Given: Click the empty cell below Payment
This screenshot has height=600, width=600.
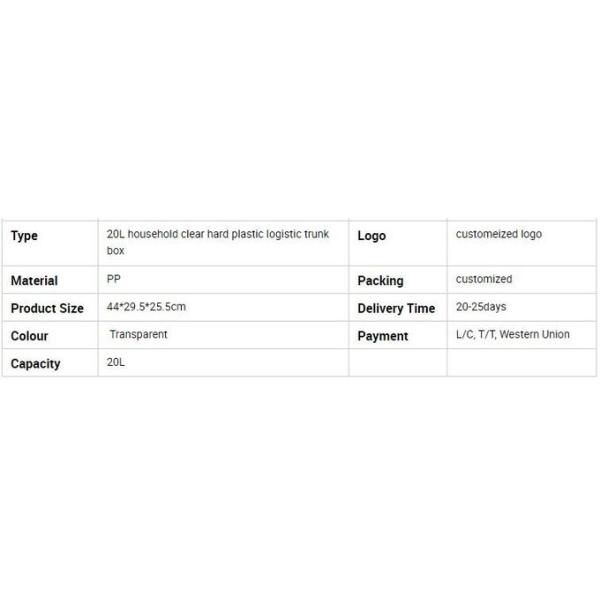Looking at the screenshot, I should pyautogui.click(x=397, y=363).
